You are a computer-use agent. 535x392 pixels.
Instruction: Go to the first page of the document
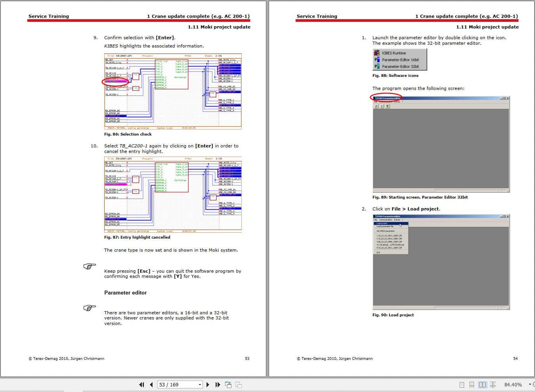tap(141, 384)
